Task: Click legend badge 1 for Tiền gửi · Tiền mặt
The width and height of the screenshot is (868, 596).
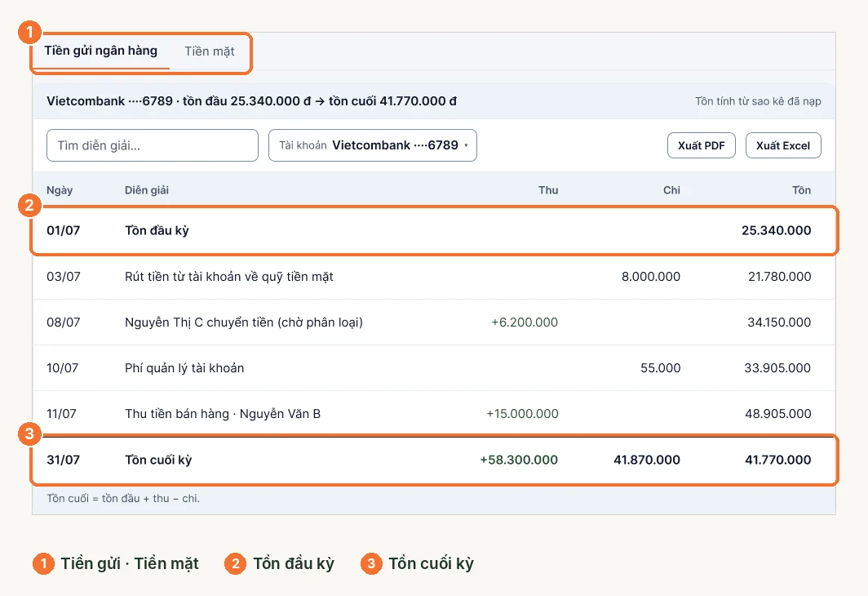Action: (x=43, y=564)
